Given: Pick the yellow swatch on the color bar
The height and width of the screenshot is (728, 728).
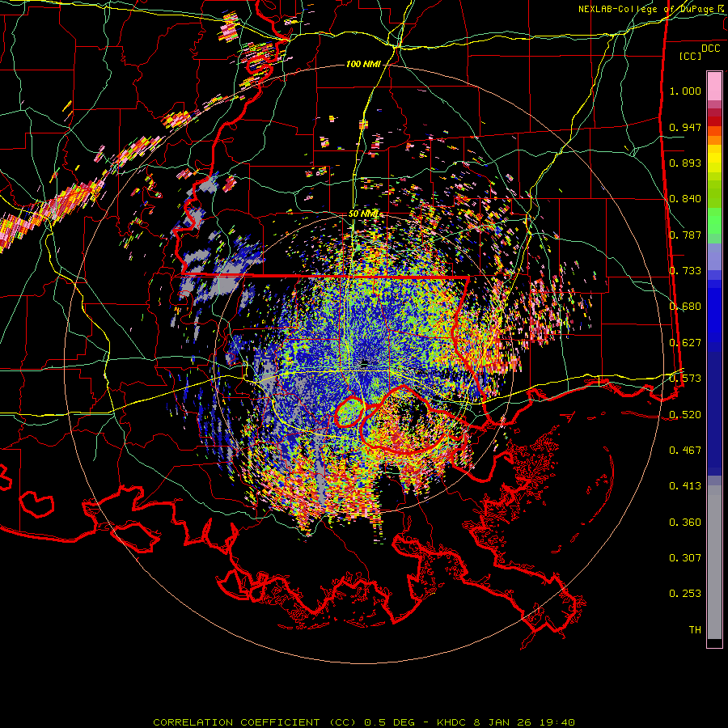Looking at the screenshot, I should [714, 159].
